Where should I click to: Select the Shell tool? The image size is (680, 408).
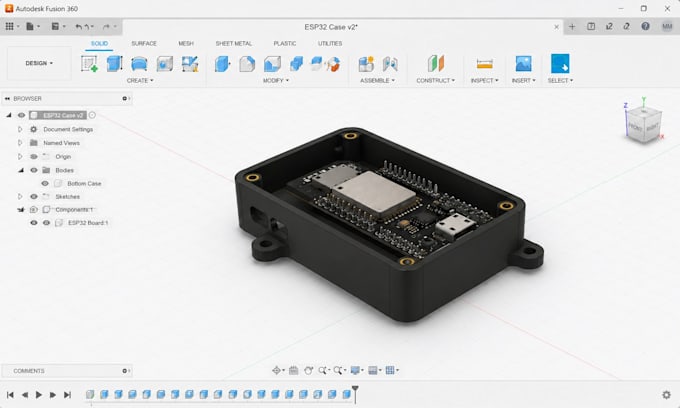272,64
